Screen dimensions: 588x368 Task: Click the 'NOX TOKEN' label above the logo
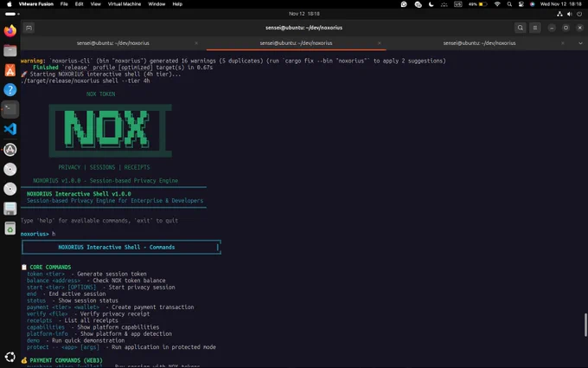[x=100, y=94]
